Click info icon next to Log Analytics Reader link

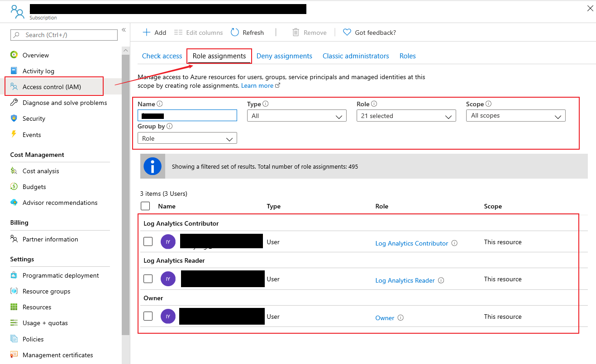pos(441,280)
